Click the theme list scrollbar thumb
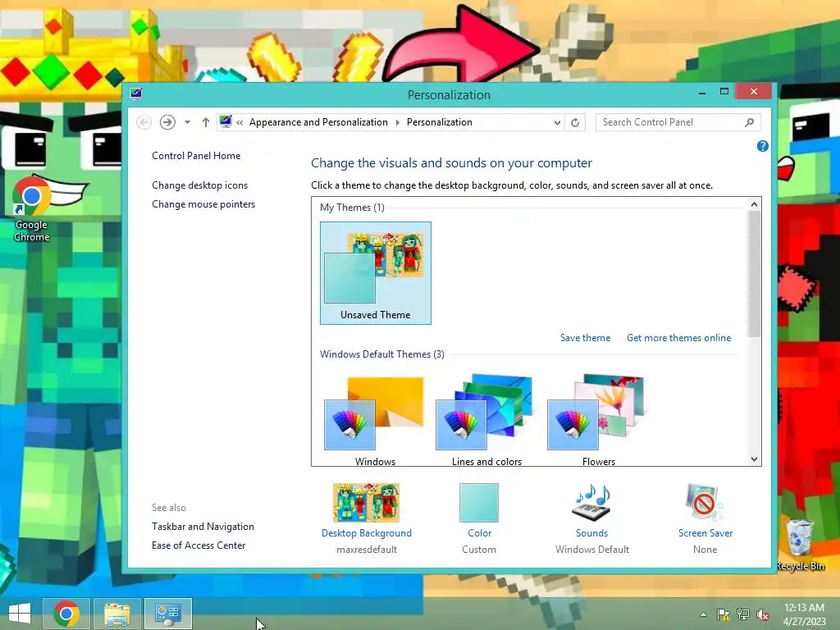The width and height of the screenshot is (840, 630). tap(755, 274)
